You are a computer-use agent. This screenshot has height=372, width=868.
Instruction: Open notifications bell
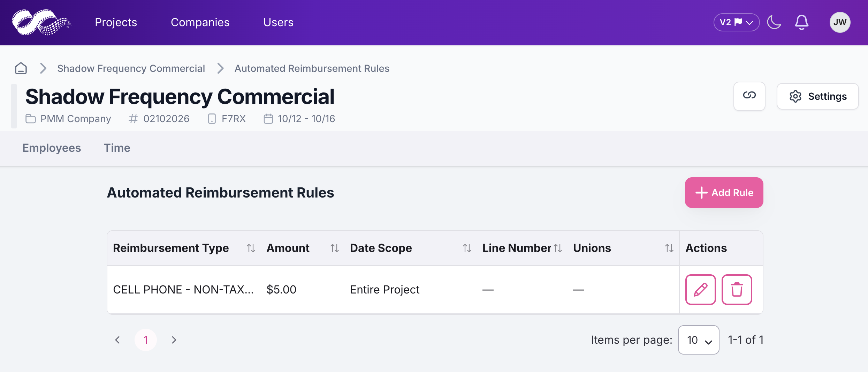[801, 22]
